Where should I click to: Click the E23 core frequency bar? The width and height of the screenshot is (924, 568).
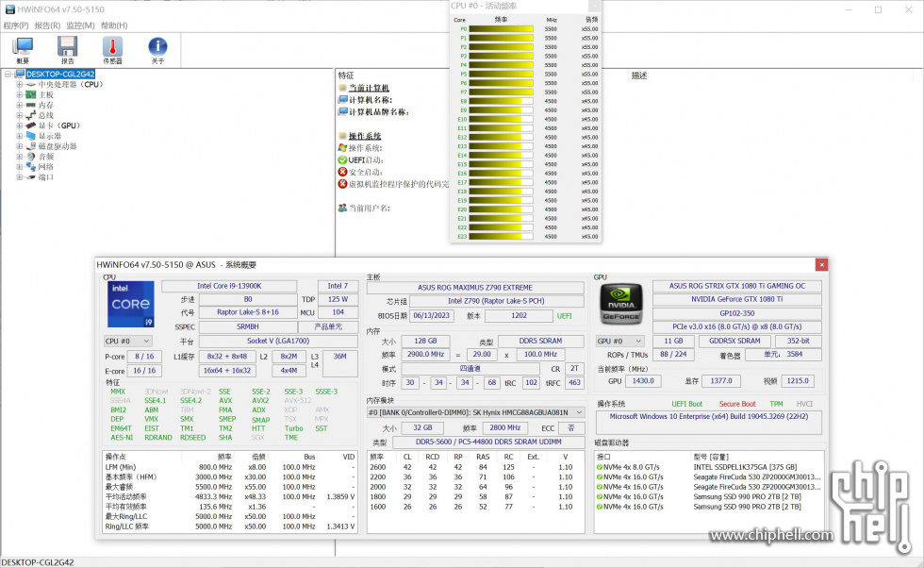click(x=501, y=237)
